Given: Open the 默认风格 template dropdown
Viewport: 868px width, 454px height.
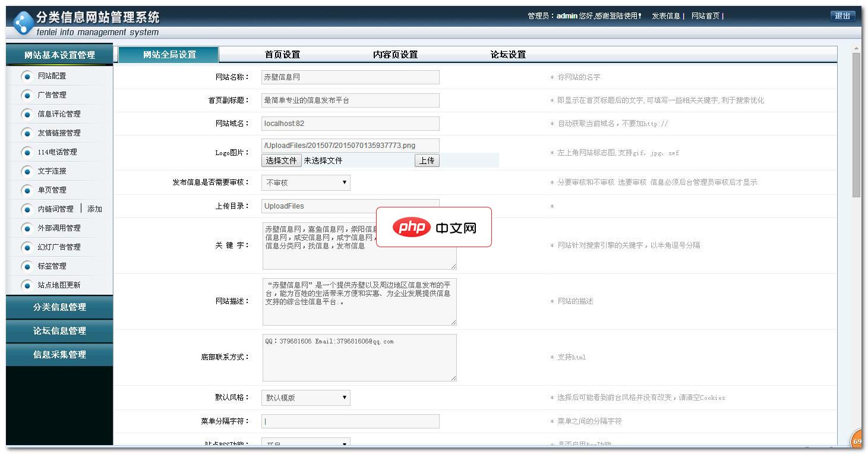Looking at the screenshot, I should tap(305, 398).
